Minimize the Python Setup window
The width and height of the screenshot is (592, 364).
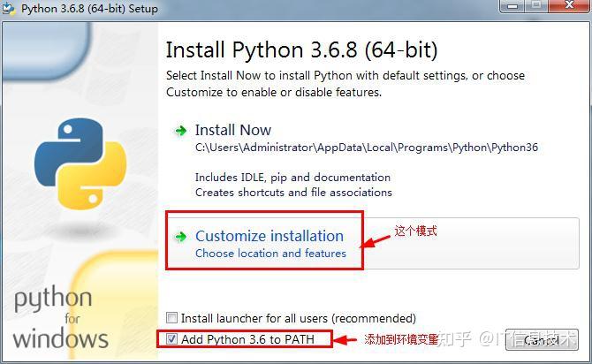[x=512, y=6]
